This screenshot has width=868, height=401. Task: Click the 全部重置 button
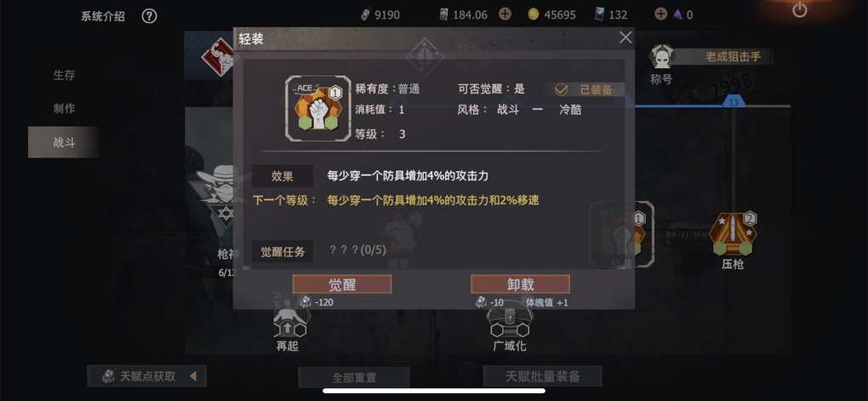pyautogui.click(x=354, y=378)
